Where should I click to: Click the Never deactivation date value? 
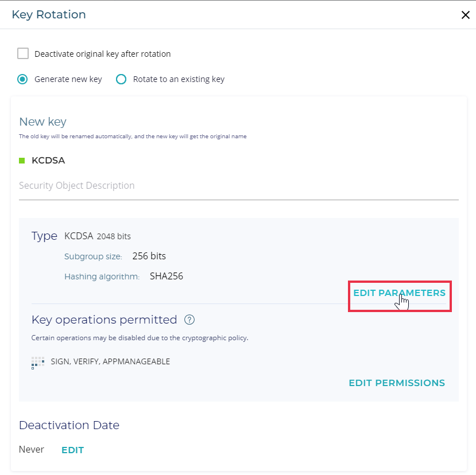tap(32, 450)
